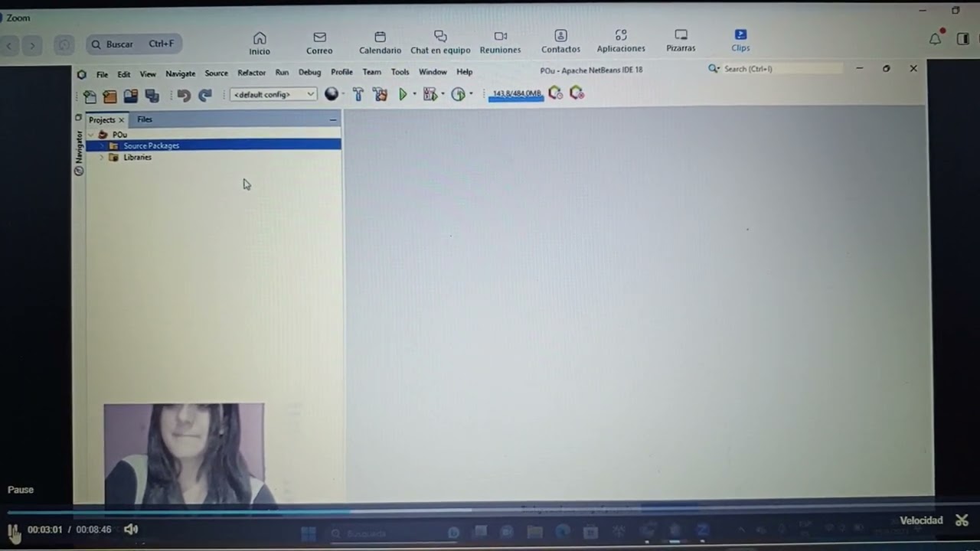Click the webcam video thumbnail
Viewport: 980px width, 551px height.
pyautogui.click(x=184, y=453)
